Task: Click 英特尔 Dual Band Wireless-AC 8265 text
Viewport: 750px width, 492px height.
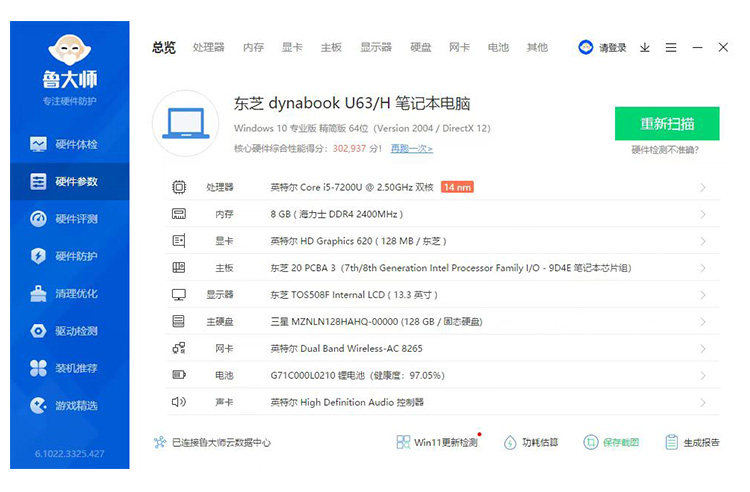Action: tap(346, 348)
